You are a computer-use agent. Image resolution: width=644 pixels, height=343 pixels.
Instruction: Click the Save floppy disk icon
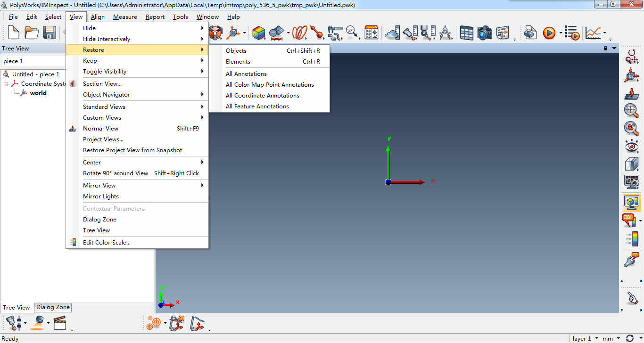[50, 33]
